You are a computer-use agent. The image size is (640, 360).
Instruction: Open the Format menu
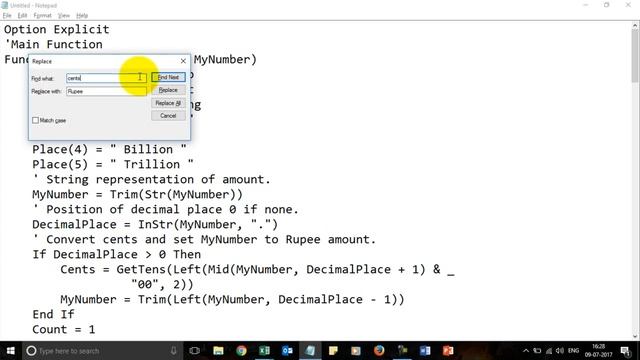42,16
